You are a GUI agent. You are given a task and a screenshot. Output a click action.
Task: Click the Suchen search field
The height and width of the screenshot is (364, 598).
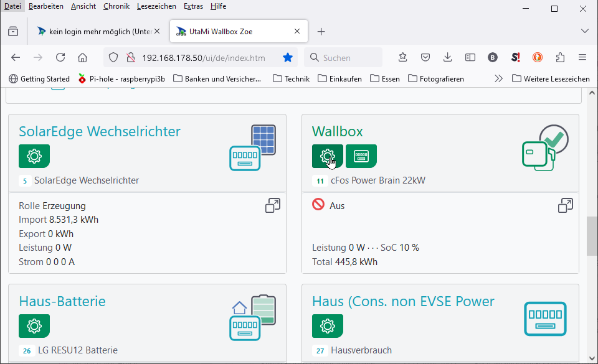(x=343, y=57)
